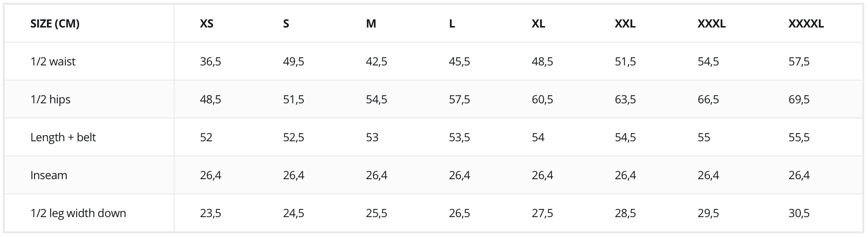Image resolution: width=868 pixels, height=237 pixels.
Task: Click the 57,5 hips value for L
Action: (460, 100)
